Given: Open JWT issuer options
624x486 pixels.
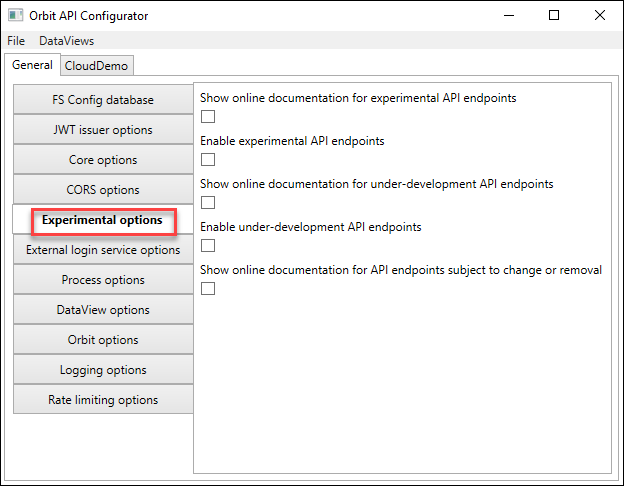Looking at the screenshot, I should (103, 130).
